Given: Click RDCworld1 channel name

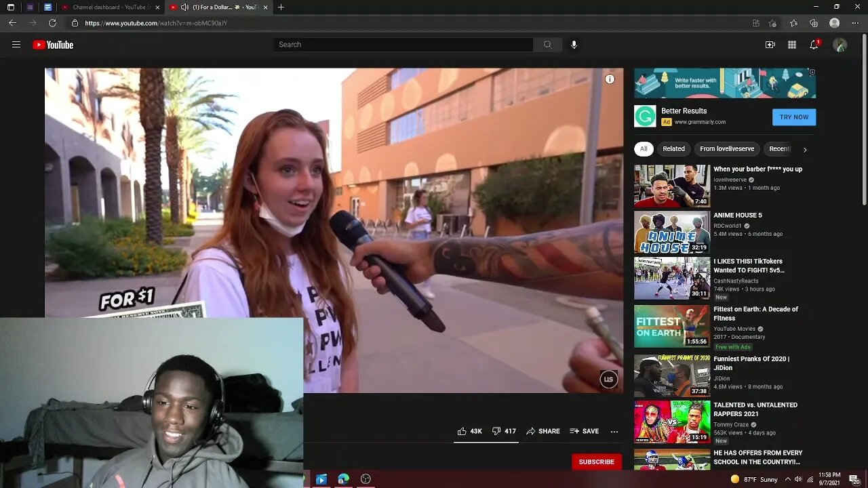Looking at the screenshot, I should coord(728,226).
